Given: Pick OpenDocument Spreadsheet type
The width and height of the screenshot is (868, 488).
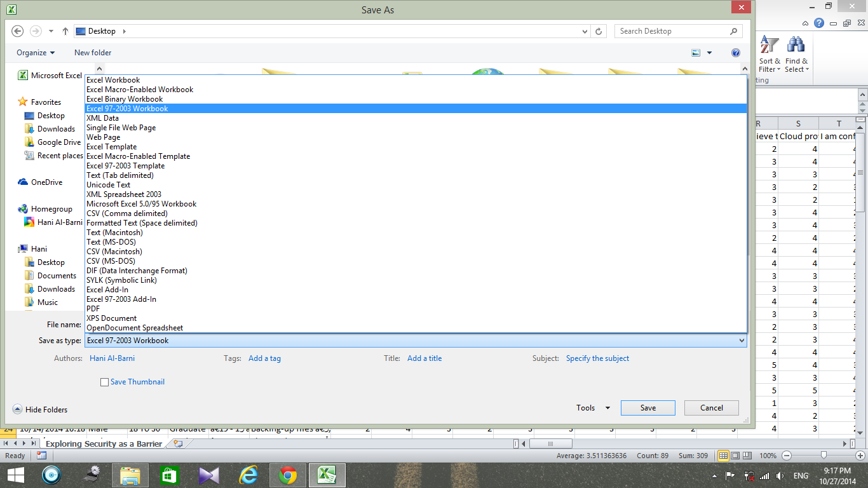Looking at the screenshot, I should coord(416,328).
